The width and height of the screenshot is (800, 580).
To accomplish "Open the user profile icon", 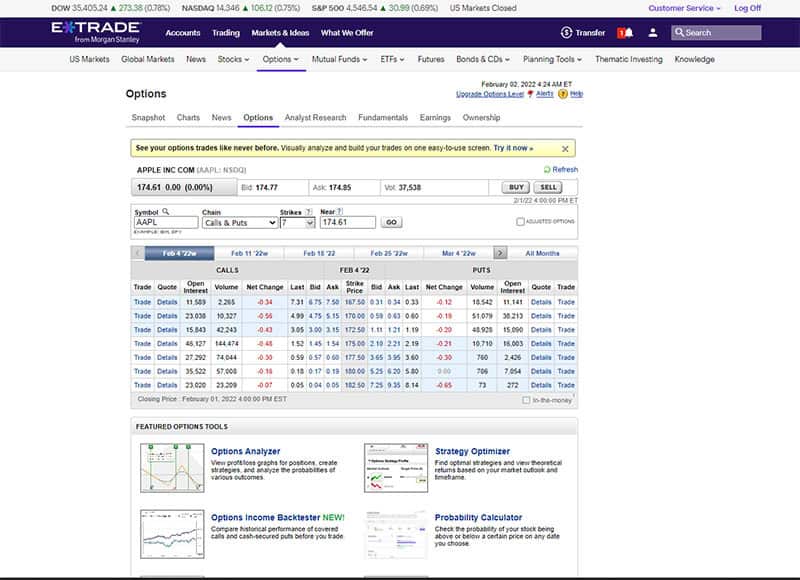I will point(653,32).
